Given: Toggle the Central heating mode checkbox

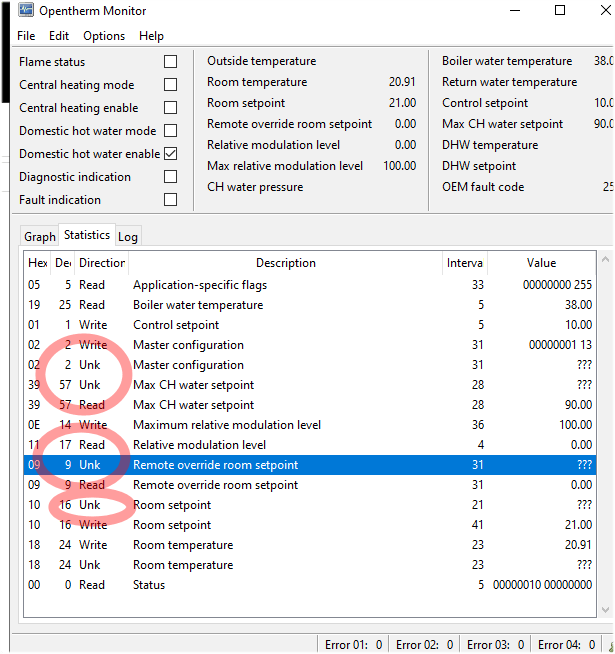Looking at the screenshot, I should pyautogui.click(x=170, y=85).
